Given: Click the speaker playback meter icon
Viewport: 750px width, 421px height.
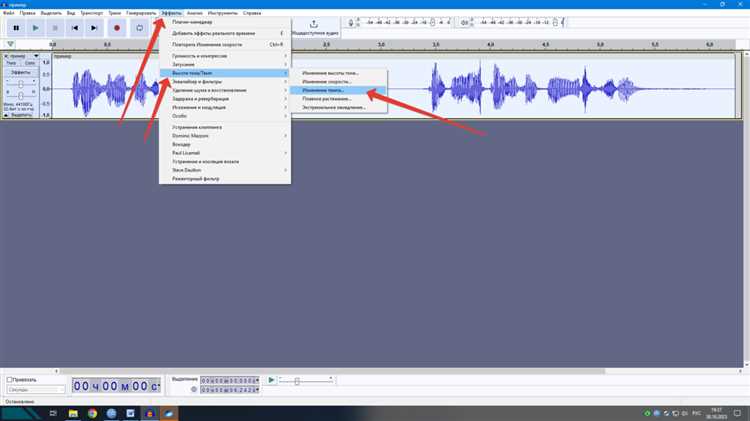Looking at the screenshot, I should click(464, 22).
